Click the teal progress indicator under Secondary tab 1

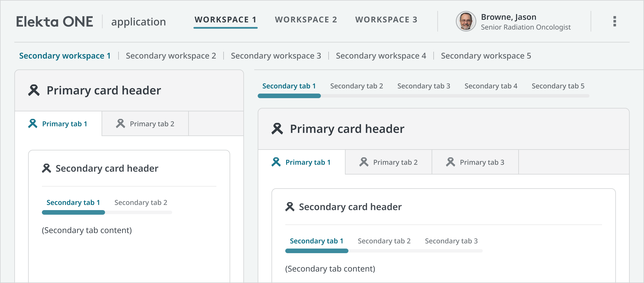(73, 212)
